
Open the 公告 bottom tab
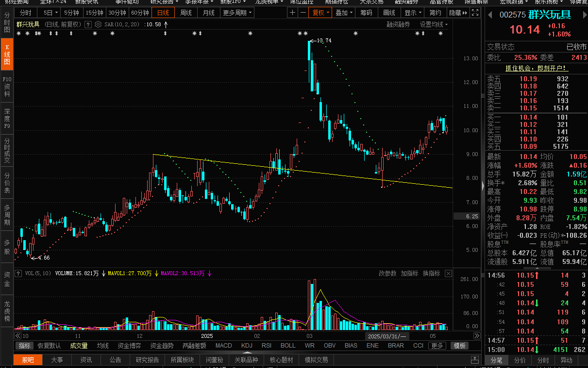(115, 360)
